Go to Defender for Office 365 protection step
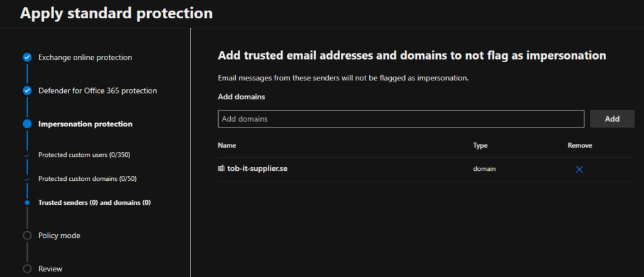 [x=97, y=90]
